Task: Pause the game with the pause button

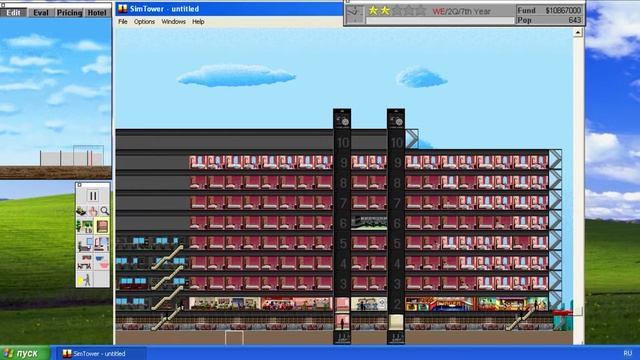Action: pos(93,196)
